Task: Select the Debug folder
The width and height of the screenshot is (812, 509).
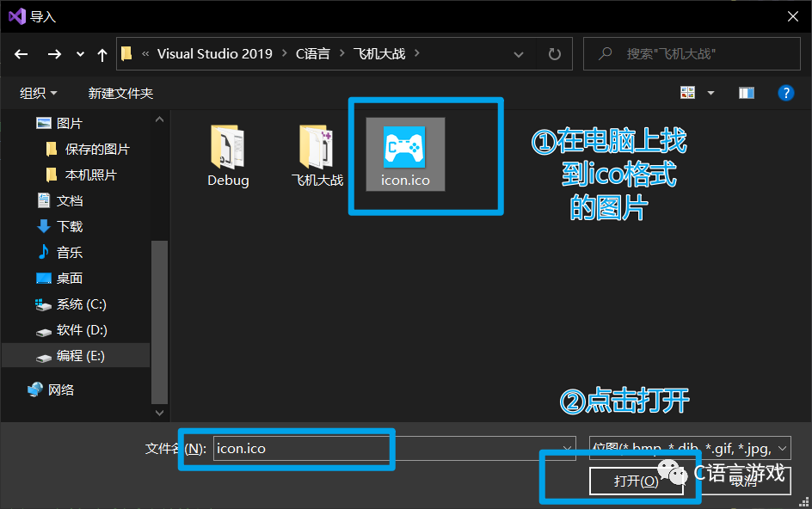Action: [x=228, y=156]
